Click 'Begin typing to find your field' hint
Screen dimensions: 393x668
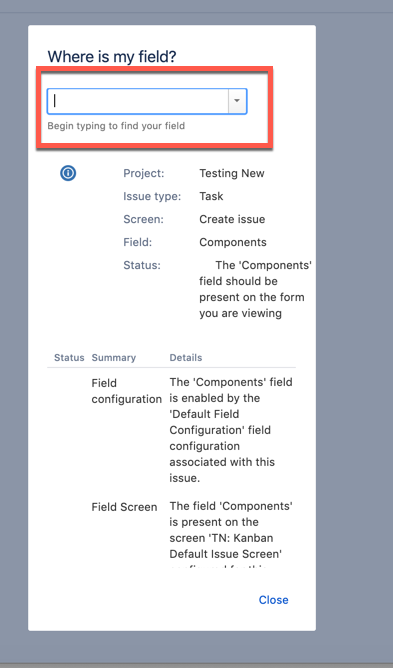(x=116, y=126)
